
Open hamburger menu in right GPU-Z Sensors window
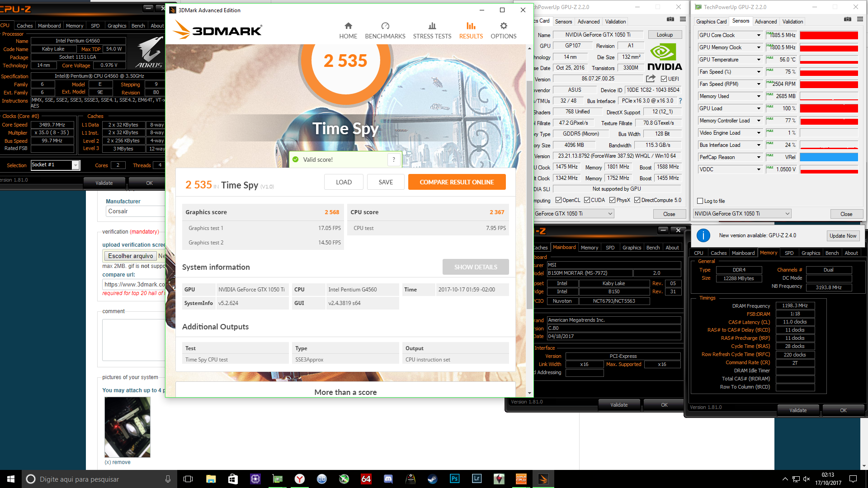[860, 19]
